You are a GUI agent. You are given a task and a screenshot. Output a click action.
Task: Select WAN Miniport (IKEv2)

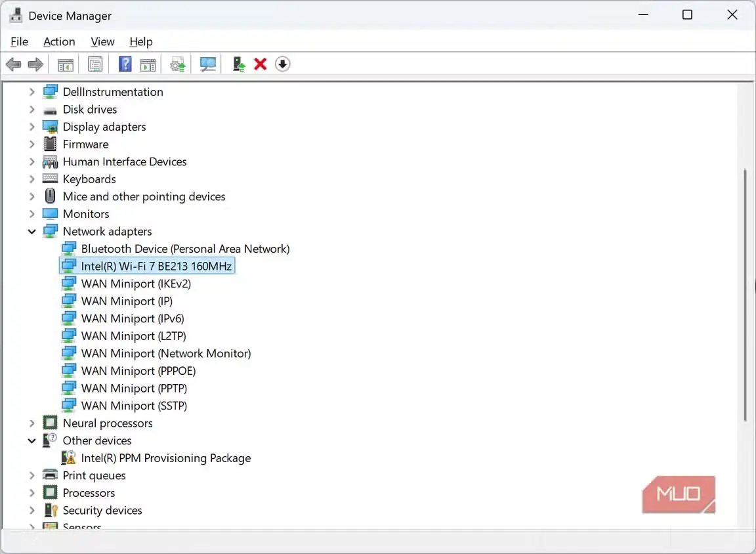pos(136,284)
